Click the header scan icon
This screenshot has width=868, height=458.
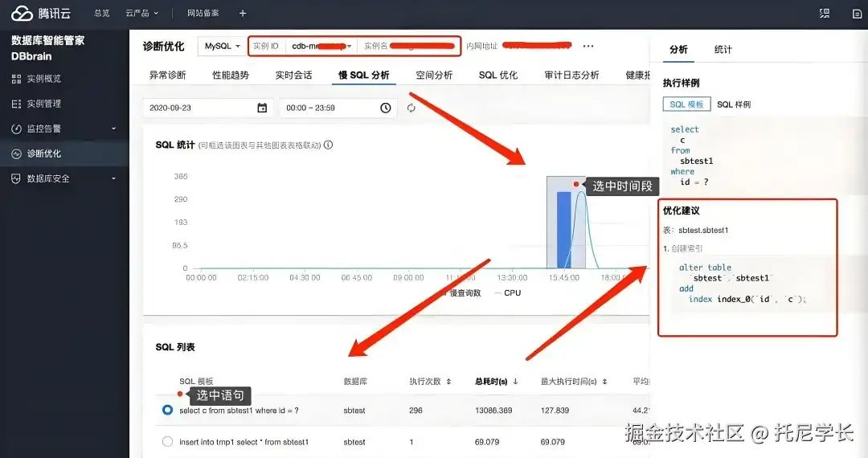[x=825, y=14]
